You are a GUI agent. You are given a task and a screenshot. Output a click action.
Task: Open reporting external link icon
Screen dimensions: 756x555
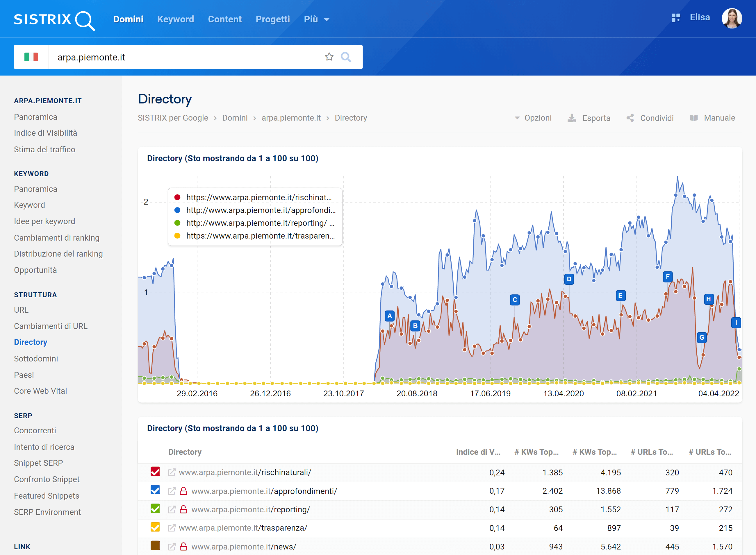click(172, 510)
